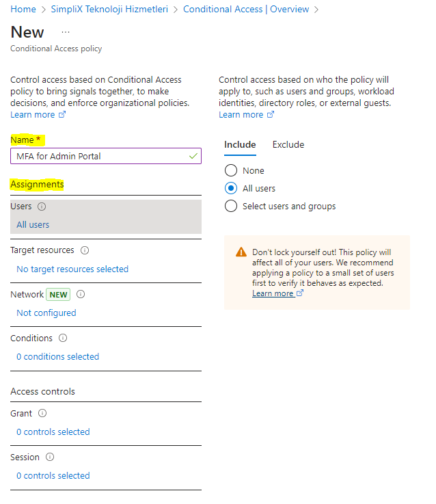Click the info icon beside Conditions

[x=63, y=339]
